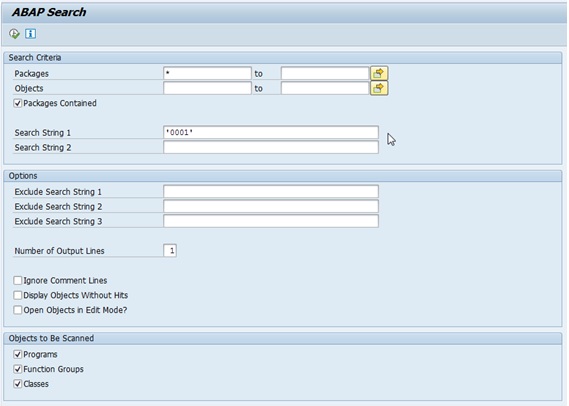Uncheck the Function Groups checkbox
This screenshot has height=406, width=569.
18,369
